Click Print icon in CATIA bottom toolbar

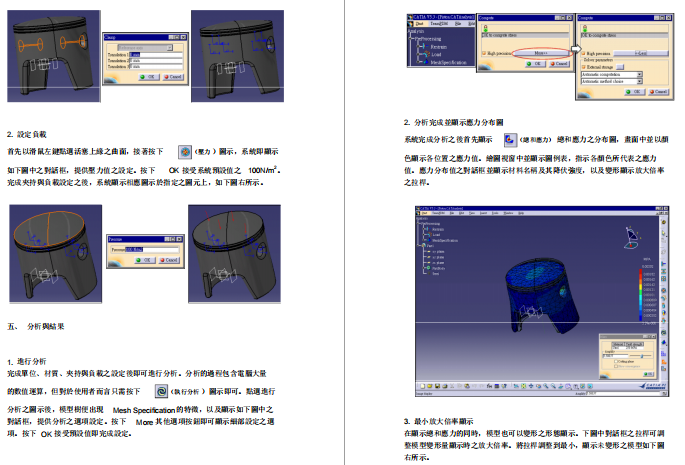point(445,386)
